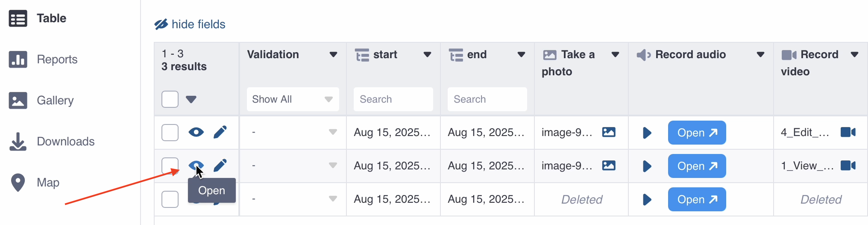Switch to the Gallery view
This screenshot has width=868, height=225.
tap(55, 101)
